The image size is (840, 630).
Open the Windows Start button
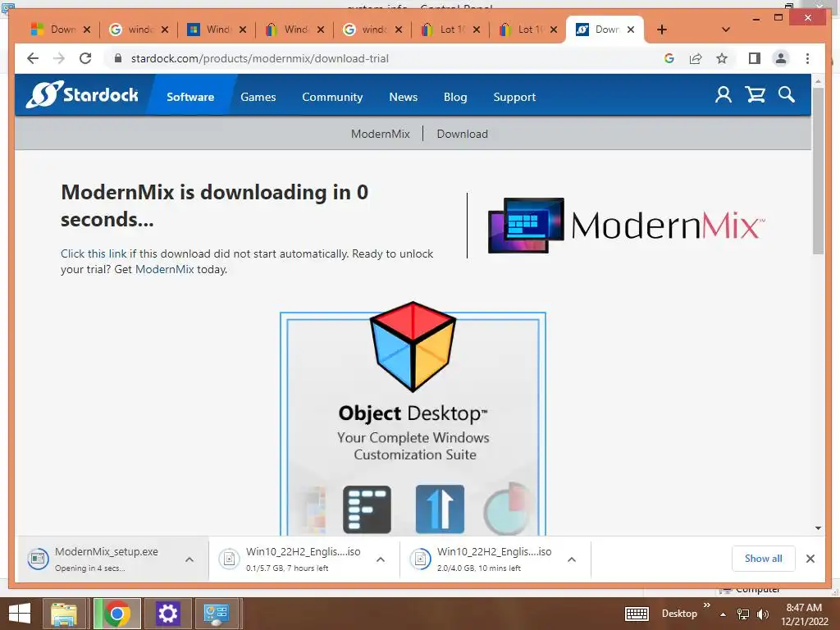(20, 614)
